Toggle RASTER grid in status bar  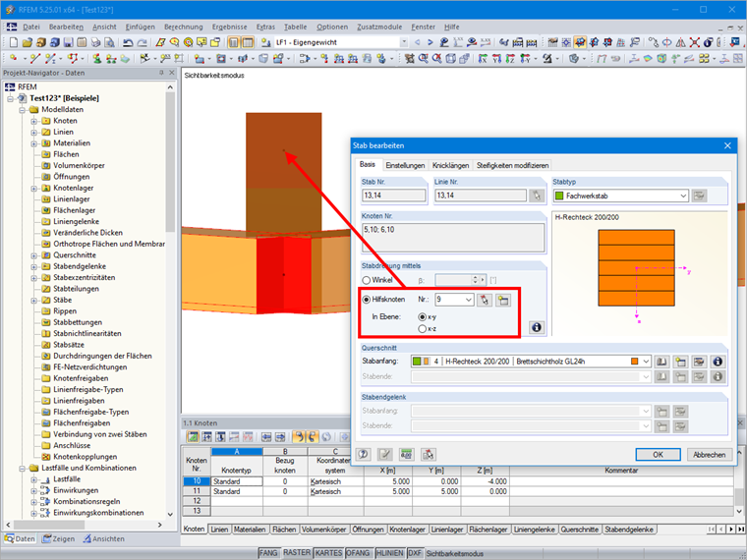297,553
